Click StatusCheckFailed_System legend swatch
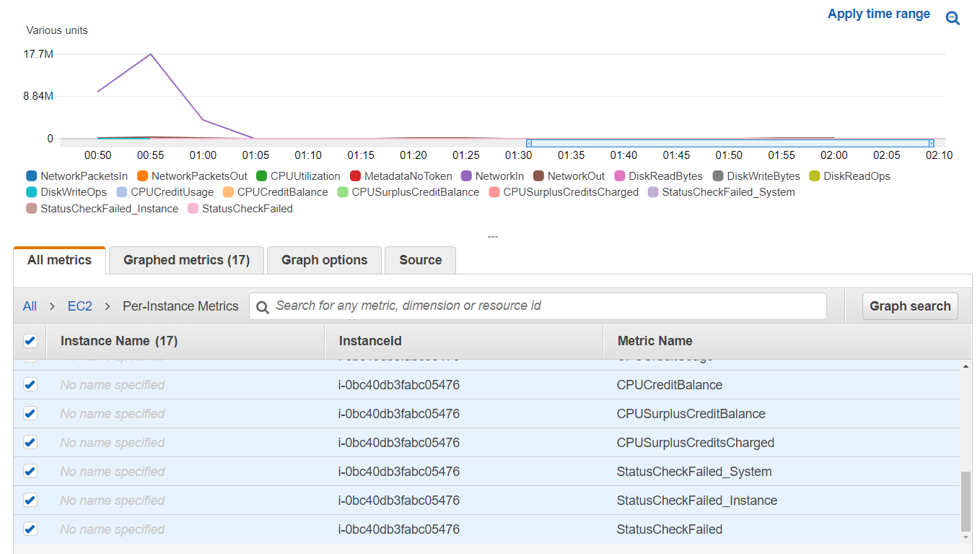980x554 pixels. tap(653, 192)
